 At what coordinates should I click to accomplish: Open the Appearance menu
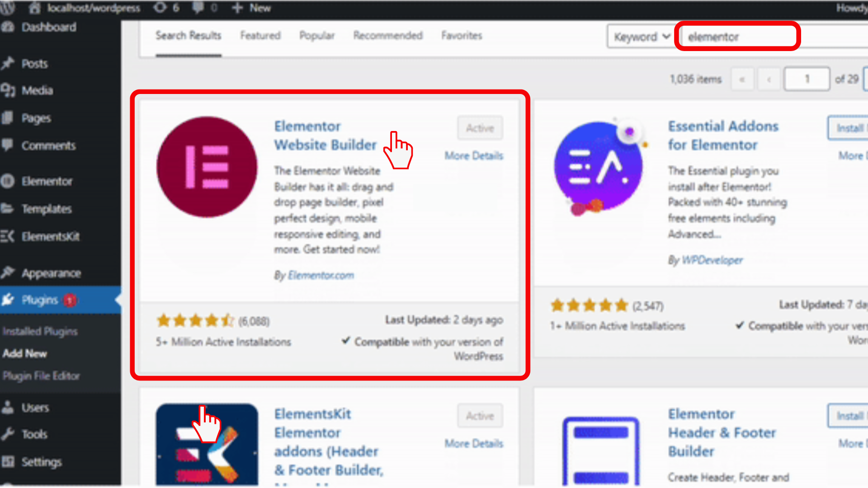pyautogui.click(x=51, y=273)
